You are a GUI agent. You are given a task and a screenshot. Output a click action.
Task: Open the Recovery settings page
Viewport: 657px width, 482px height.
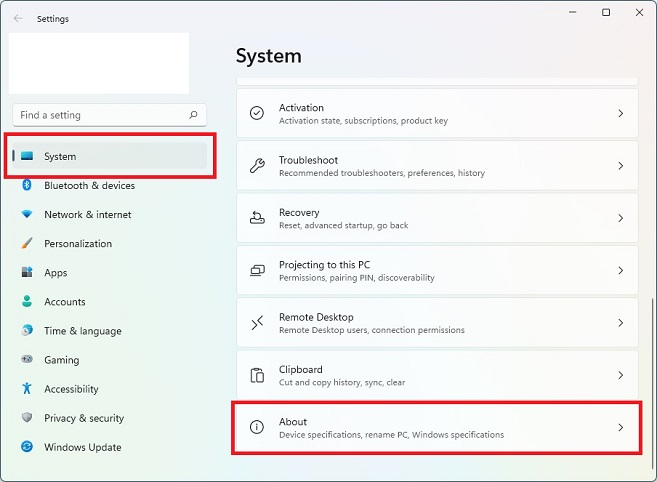click(437, 218)
